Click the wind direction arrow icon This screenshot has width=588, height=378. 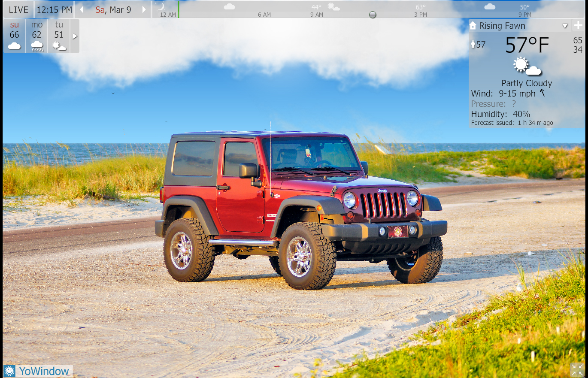543,93
